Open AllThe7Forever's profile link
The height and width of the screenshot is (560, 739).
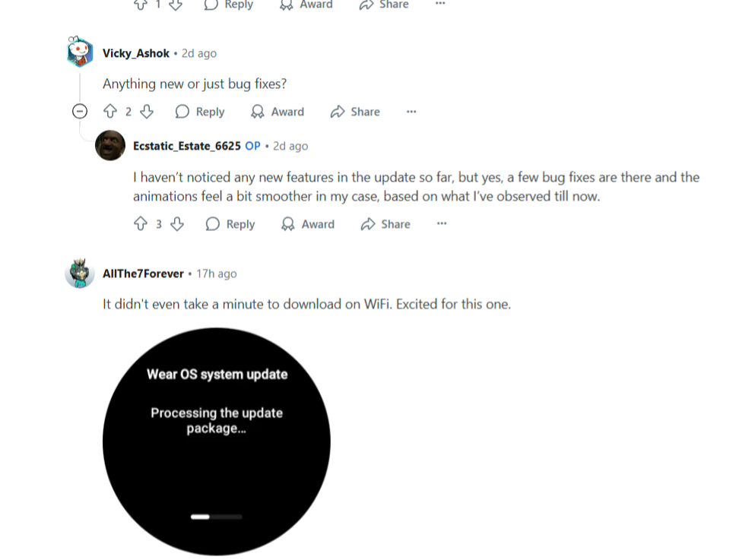tap(143, 274)
